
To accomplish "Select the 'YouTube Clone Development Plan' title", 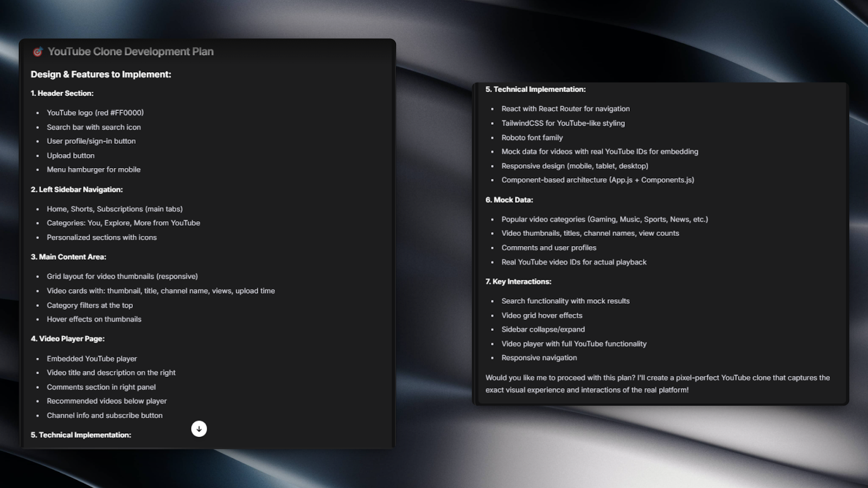I will click(x=131, y=52).
